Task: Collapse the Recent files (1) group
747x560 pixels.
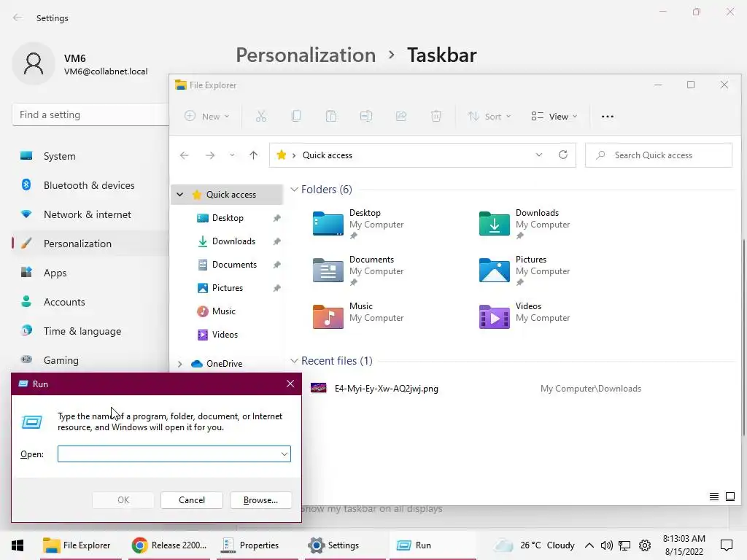Action: coord(294,361)
